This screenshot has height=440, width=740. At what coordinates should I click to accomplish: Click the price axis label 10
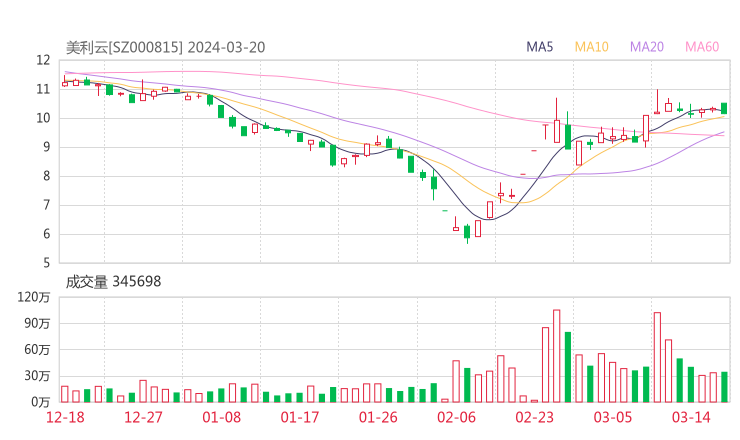pos(43,118)
